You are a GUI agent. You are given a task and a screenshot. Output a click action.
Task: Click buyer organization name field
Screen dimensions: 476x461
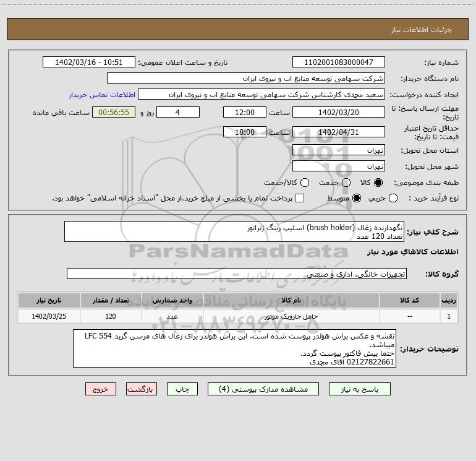coord(246,79)
